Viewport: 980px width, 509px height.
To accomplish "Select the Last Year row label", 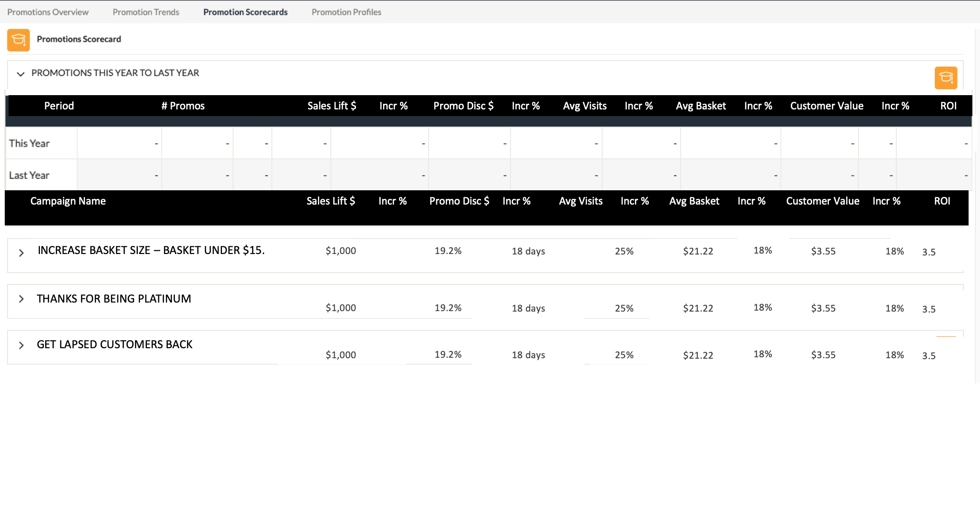I will [x=29, y=175].
